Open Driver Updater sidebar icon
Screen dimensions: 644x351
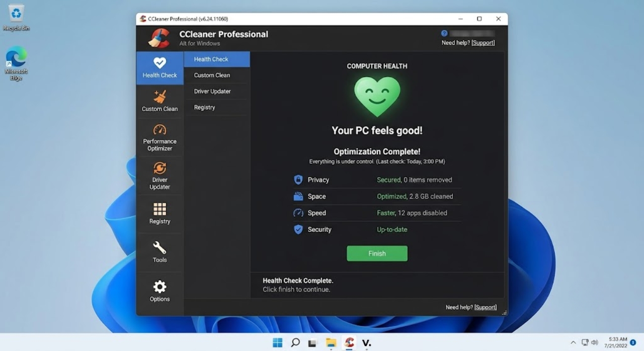tap(159, 168)
